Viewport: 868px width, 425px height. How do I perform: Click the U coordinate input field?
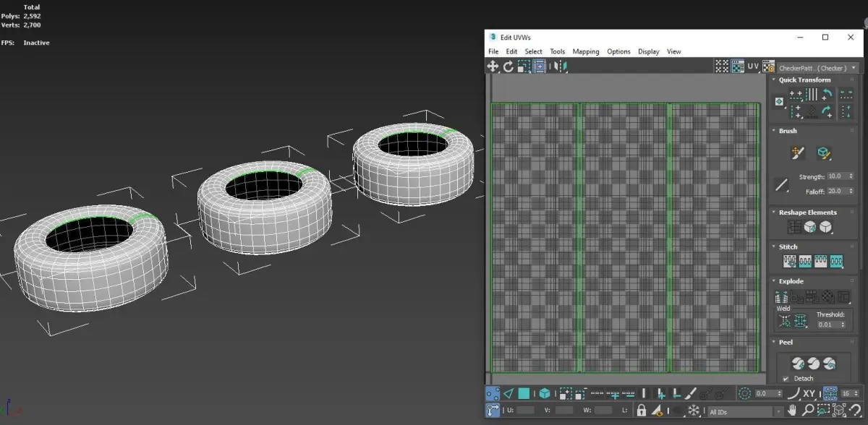[x=526, y=411]
